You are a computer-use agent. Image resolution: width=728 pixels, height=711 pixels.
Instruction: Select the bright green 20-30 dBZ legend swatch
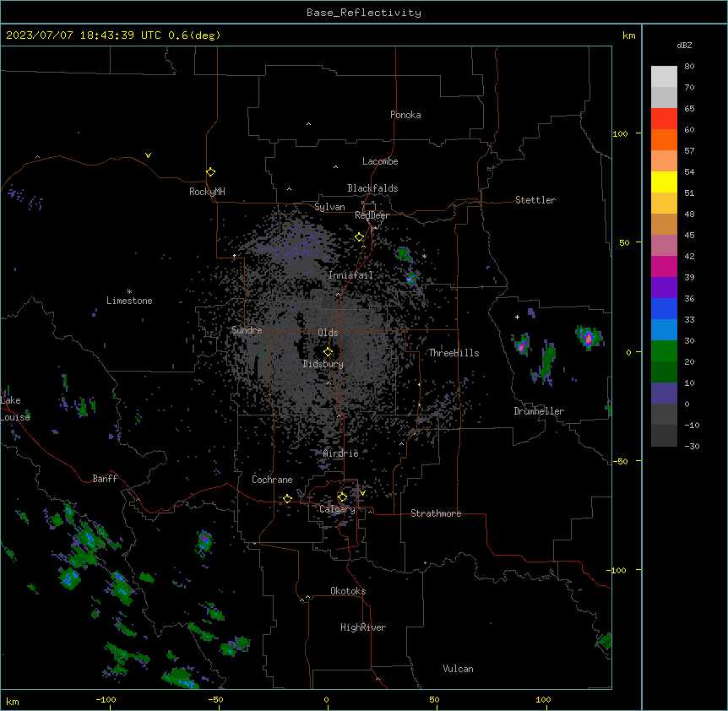click(664, 351)
